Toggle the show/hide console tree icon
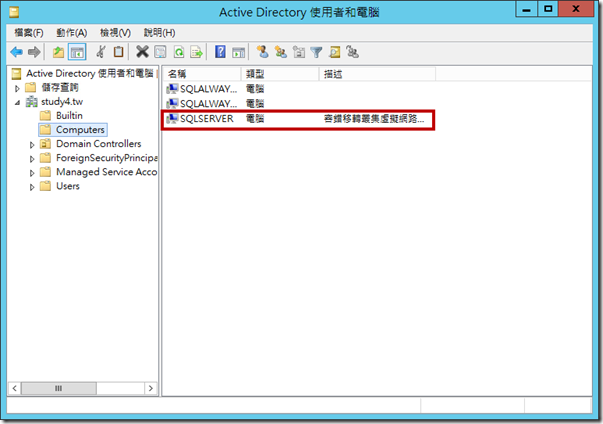Image resolution: width=603 pixels, height=424 pixels. (77, 52)
